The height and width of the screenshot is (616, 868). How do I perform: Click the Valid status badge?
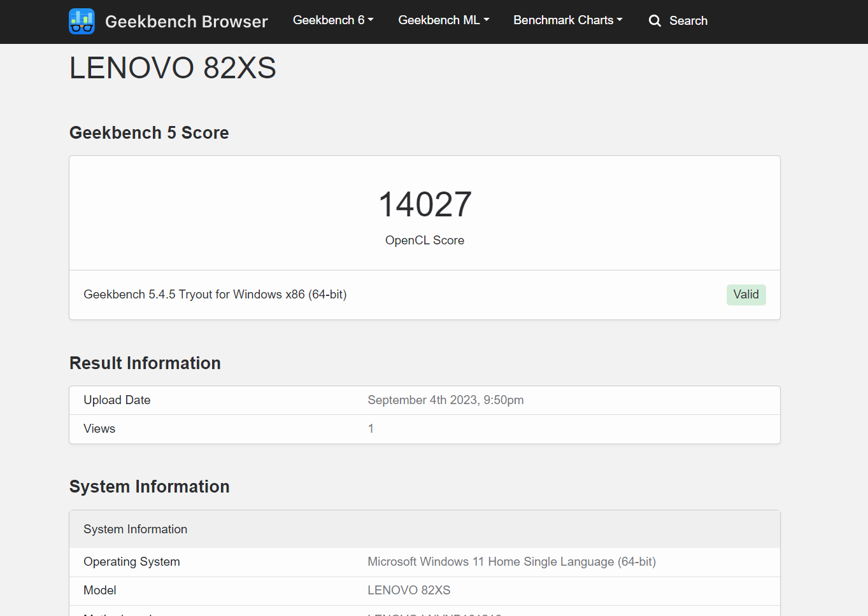click(746, 295)
